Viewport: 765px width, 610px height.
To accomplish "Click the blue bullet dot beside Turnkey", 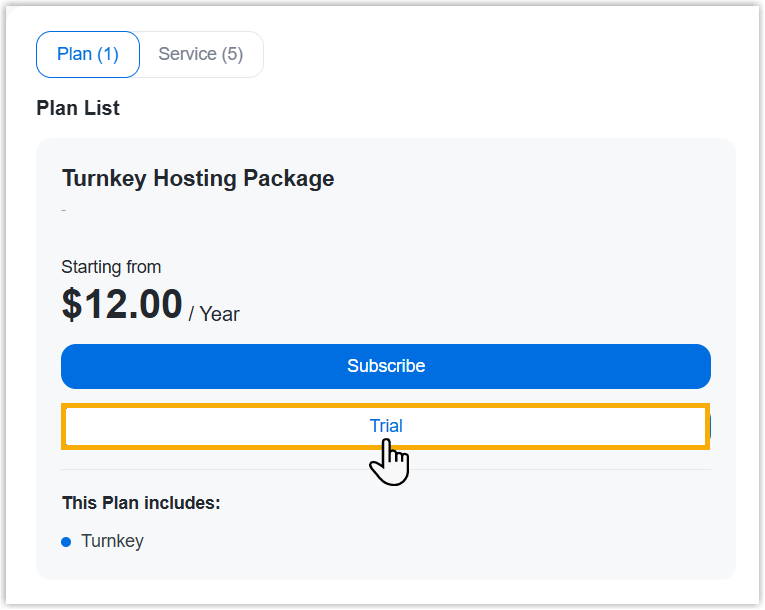I will (x=66, y=541).
